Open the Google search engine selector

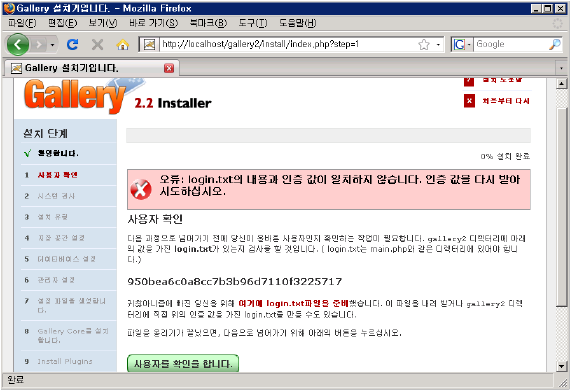pyautogui.click(x=462, y=44)
